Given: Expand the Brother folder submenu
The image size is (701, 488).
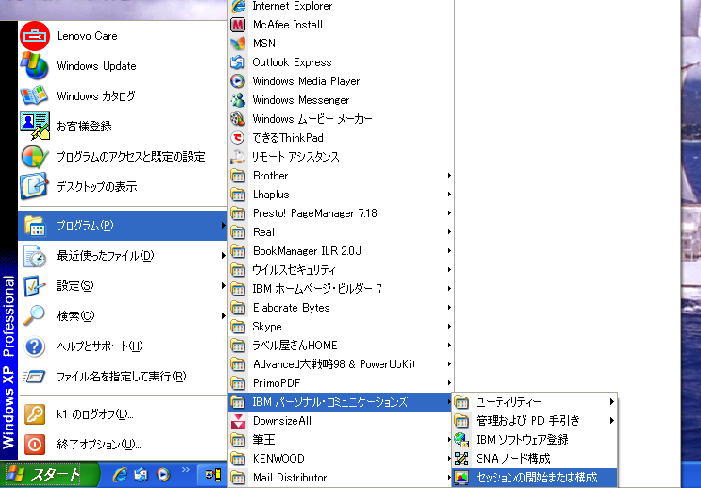Looking at the screenshot, I should click(341, 176).
